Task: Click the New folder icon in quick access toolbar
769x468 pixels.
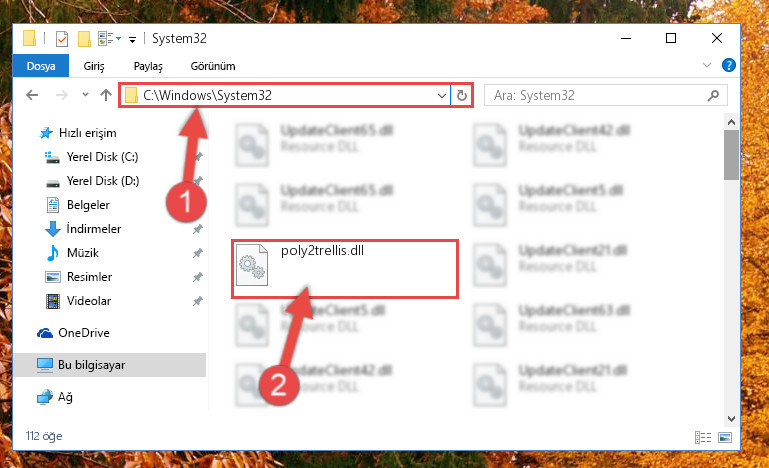Action: (84, 39)
